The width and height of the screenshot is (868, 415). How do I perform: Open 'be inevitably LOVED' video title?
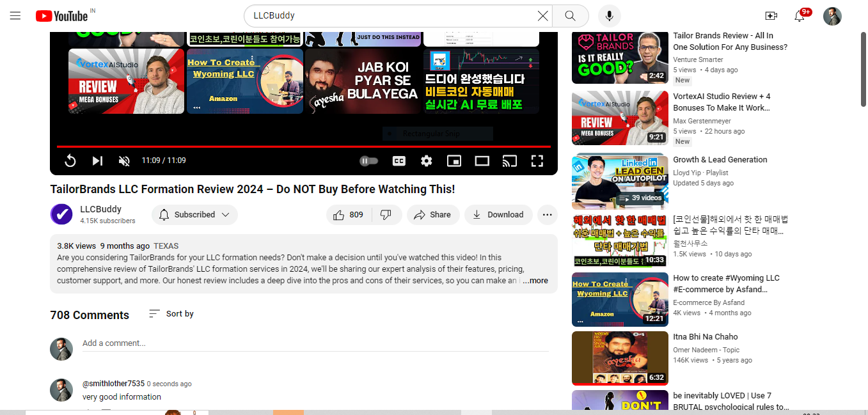coord(731,402)
